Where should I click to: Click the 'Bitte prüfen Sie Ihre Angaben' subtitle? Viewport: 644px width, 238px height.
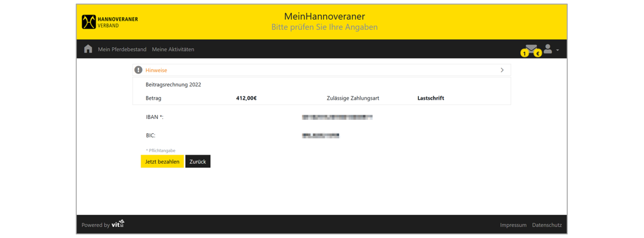point(324,27)
